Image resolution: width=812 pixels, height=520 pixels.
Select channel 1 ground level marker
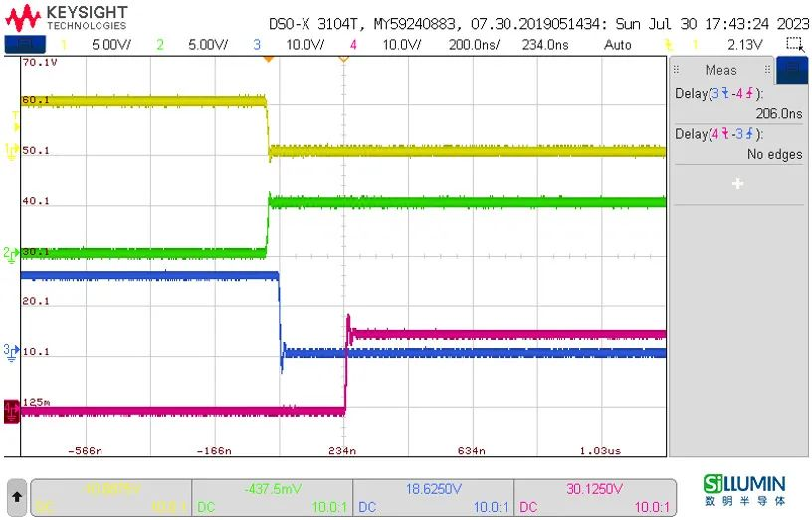[x=11, y=150]
